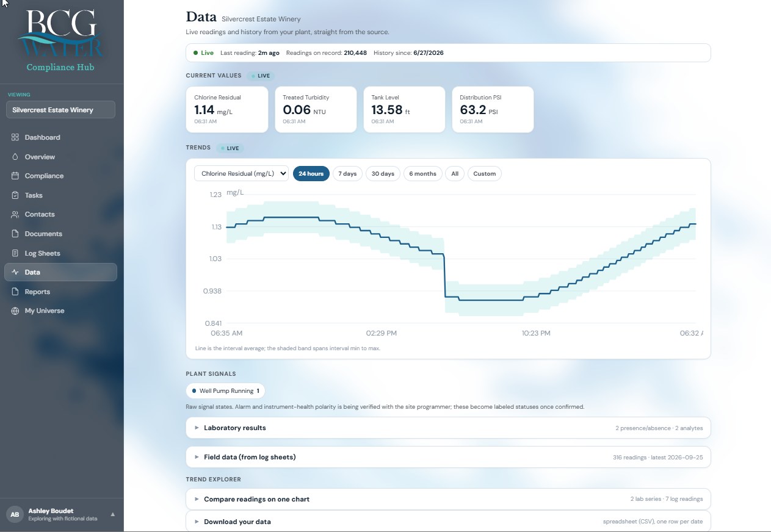Click the Log Sheets icon

click(15, 253)
